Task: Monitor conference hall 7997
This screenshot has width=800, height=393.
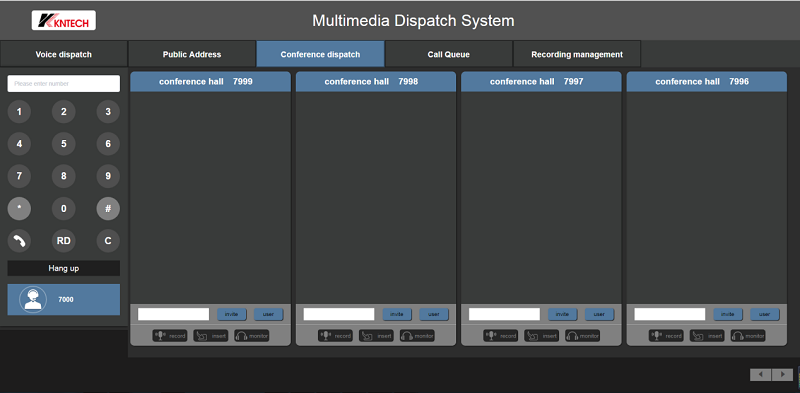Action: (x=582, y=336)
